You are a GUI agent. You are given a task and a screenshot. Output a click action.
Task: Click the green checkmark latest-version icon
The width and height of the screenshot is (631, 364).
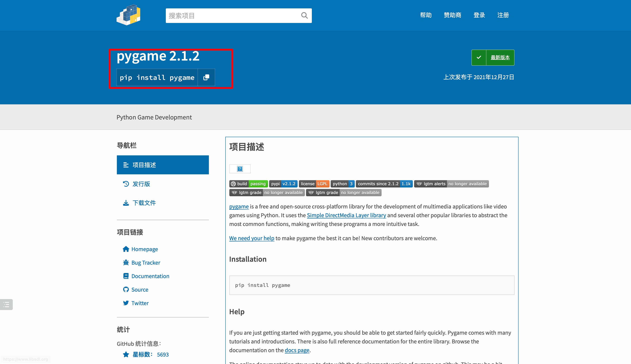tap(479, 57)
